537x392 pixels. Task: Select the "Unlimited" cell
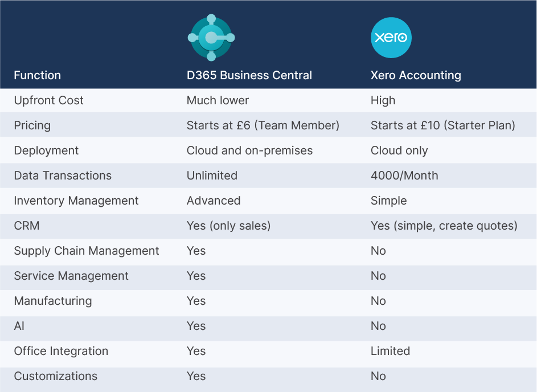(x=212, y=175)
